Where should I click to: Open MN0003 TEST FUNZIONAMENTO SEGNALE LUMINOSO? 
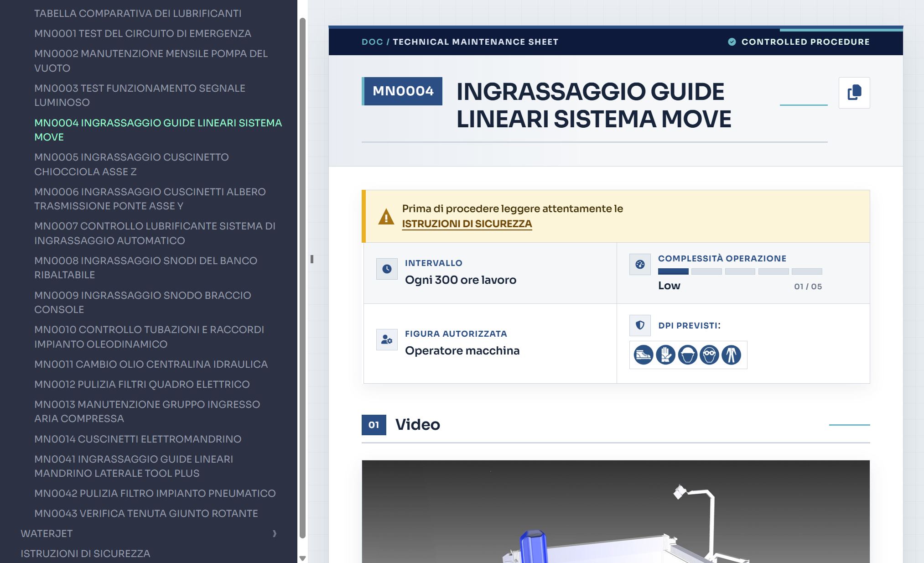click(140, 95)
